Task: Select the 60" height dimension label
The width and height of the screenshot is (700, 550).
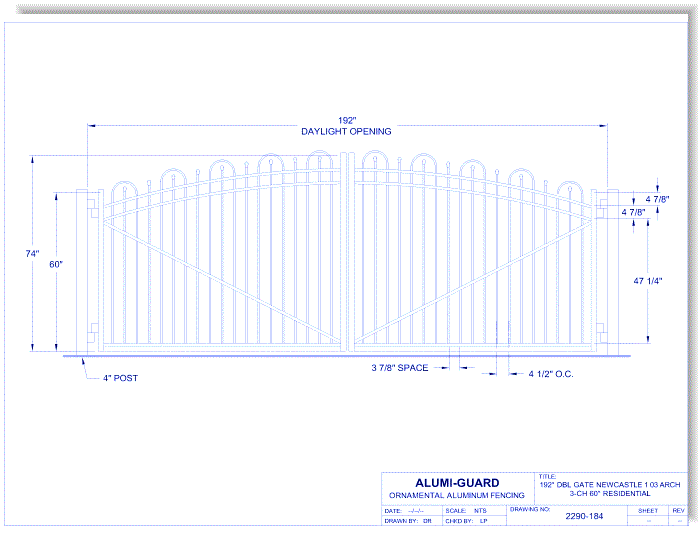Action: tap(56, 264)
